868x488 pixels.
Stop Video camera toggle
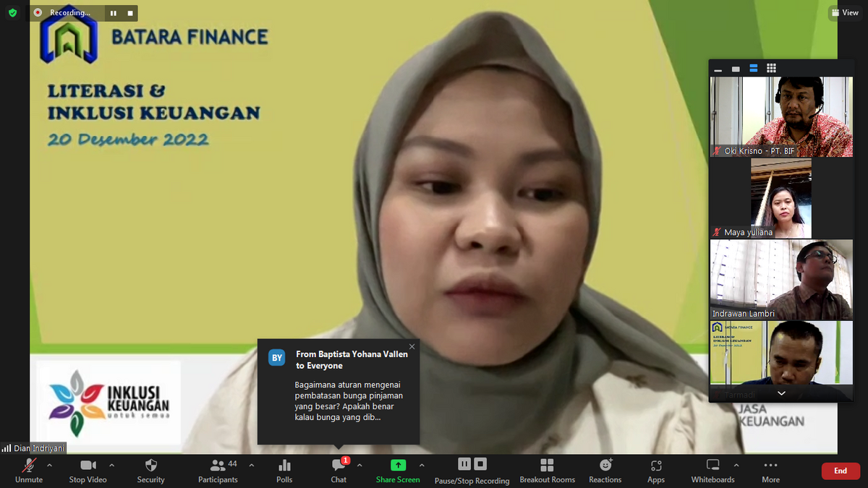tap(88, 471)
